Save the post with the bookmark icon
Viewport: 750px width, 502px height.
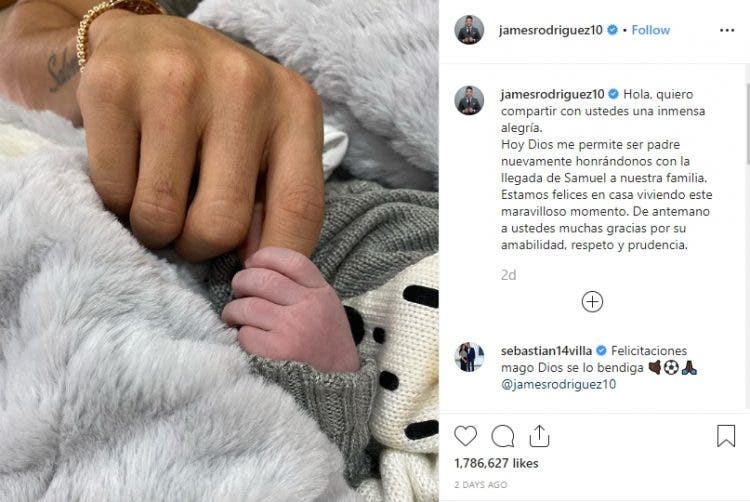(x=726, y=436)
